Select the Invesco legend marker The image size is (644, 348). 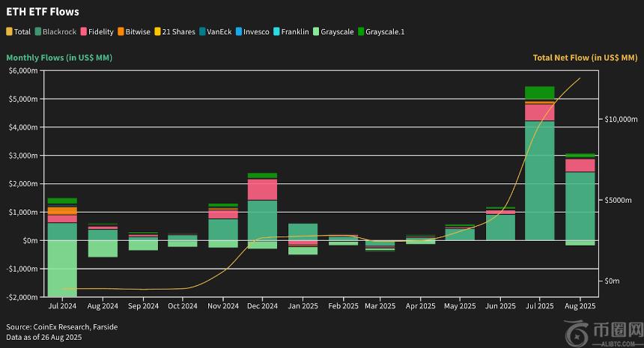pos(240,32)
